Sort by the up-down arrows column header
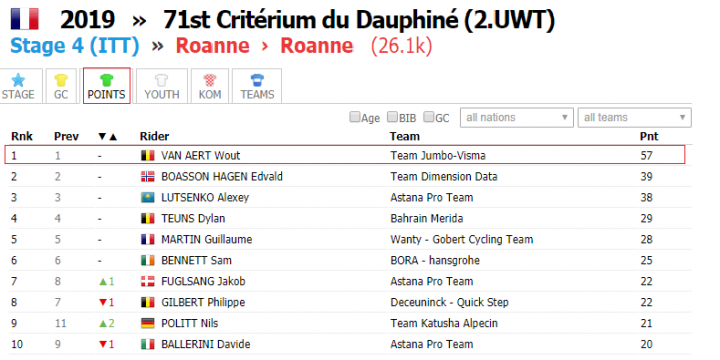This screenshot has height=360, width=720. click(x=108, y=136)
